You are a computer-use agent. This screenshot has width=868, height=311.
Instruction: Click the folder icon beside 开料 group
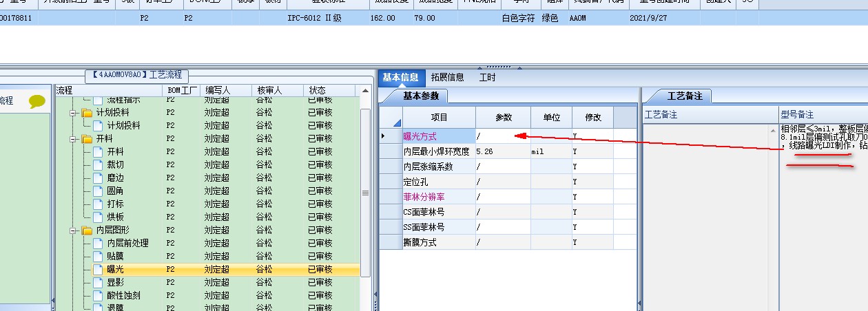click(x=86, y=138)
